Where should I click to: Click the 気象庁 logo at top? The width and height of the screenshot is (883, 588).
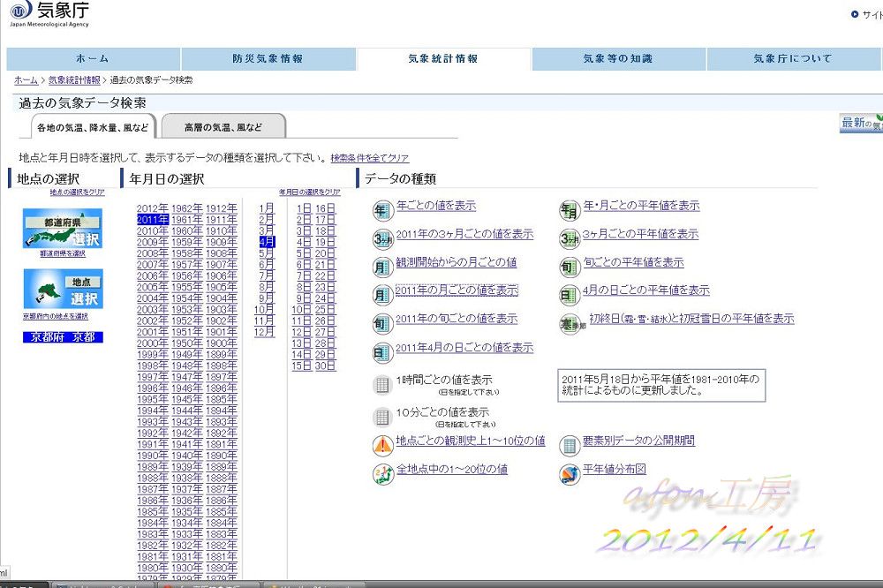[x=49, y=12]
